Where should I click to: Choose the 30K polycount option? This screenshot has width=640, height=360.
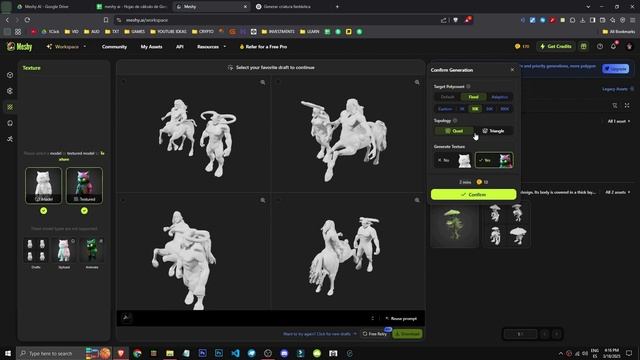pyautogui.click(x=489, y=109)
